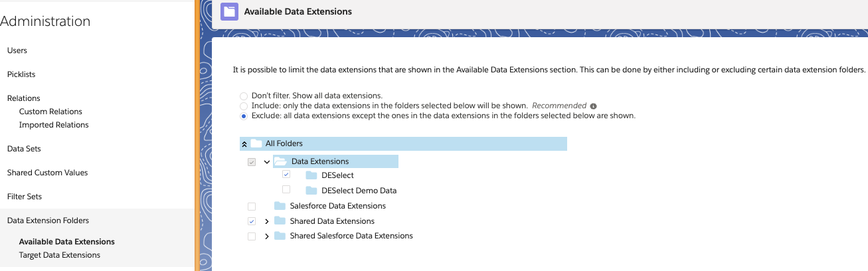Collapse the Data Extensions folder chevron
This screenshot has width=868, height=271.
[267, 161]
